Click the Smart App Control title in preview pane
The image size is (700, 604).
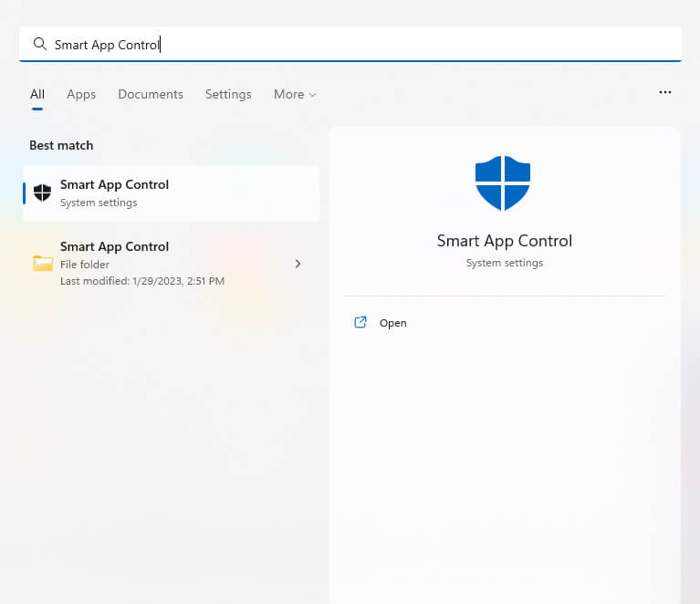tap(504, 241)
